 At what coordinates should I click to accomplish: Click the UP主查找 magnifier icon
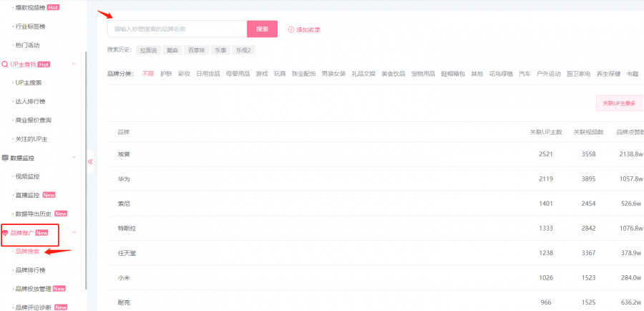(6, 64)
